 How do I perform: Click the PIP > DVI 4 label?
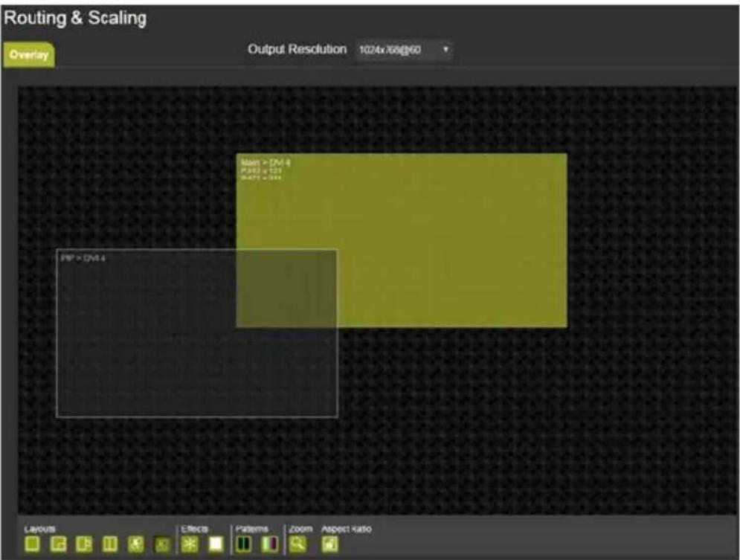click(x=83, y=258)
